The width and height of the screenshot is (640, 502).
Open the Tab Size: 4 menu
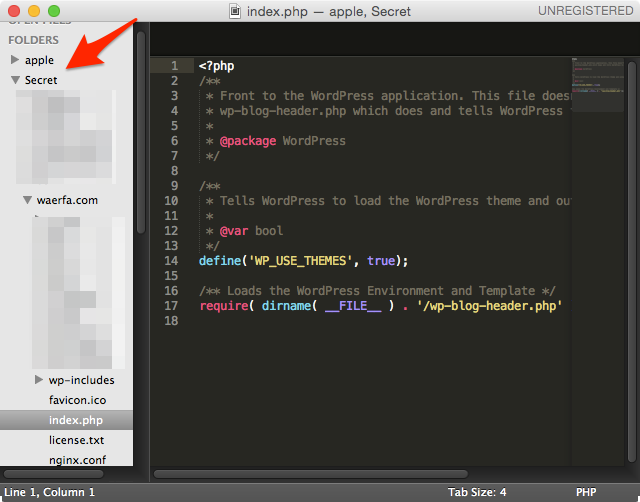[x=477, y=492]
